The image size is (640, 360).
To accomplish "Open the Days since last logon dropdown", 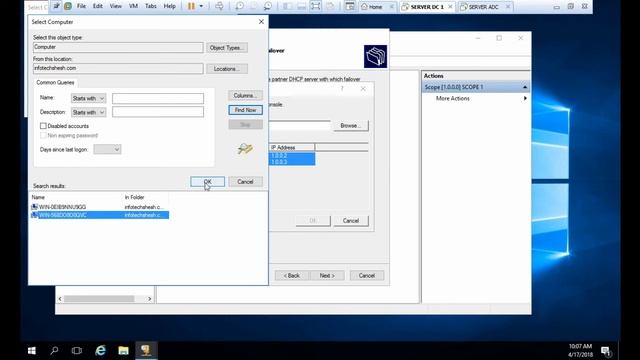I will pos(107,149).
